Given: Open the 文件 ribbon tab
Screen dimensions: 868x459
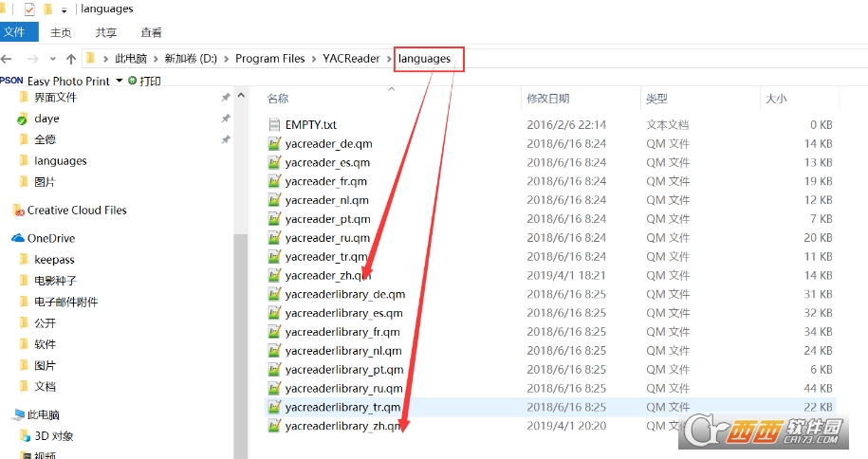Looking at the screenshot, I should pyautogui.click(x=18, y=32).
